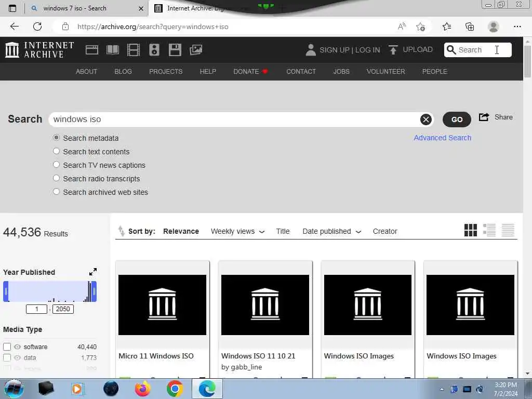
Task: Open the browser Settings and more menu
Action: pyautogui.click(x=517, y=26)
